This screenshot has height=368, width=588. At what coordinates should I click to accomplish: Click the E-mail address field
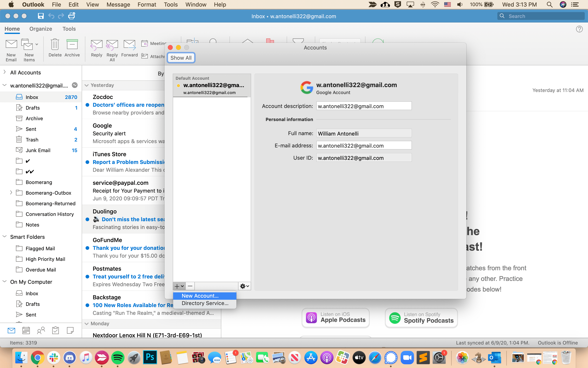364,146
